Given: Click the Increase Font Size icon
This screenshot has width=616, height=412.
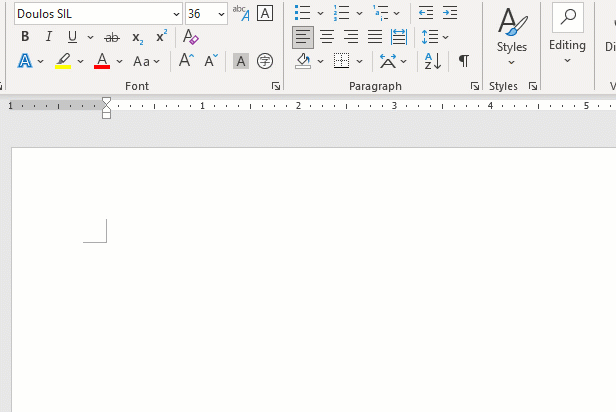Looking at the screenshot, I should pyautogui.click(x=186, y=61).
